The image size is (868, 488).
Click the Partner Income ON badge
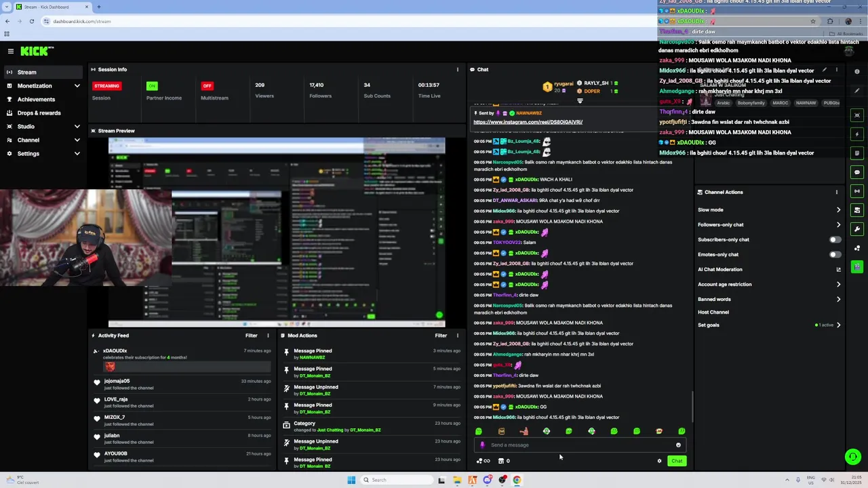click(152, 86)
